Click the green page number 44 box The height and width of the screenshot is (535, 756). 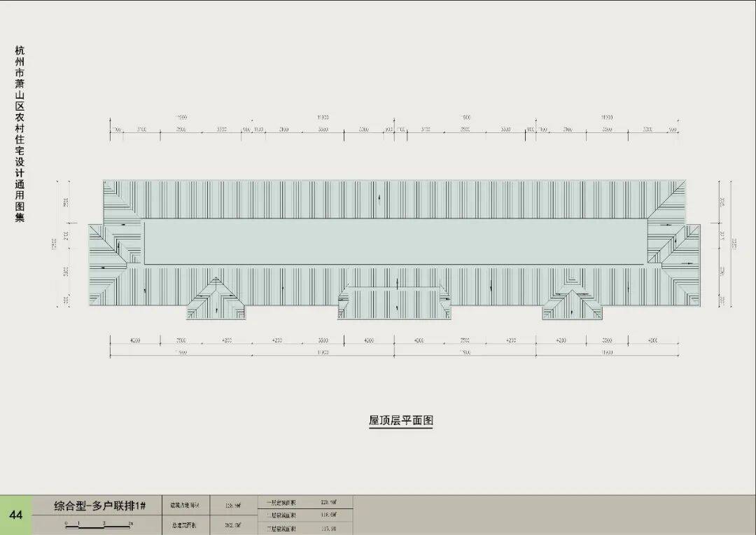[x=16, y=515]
